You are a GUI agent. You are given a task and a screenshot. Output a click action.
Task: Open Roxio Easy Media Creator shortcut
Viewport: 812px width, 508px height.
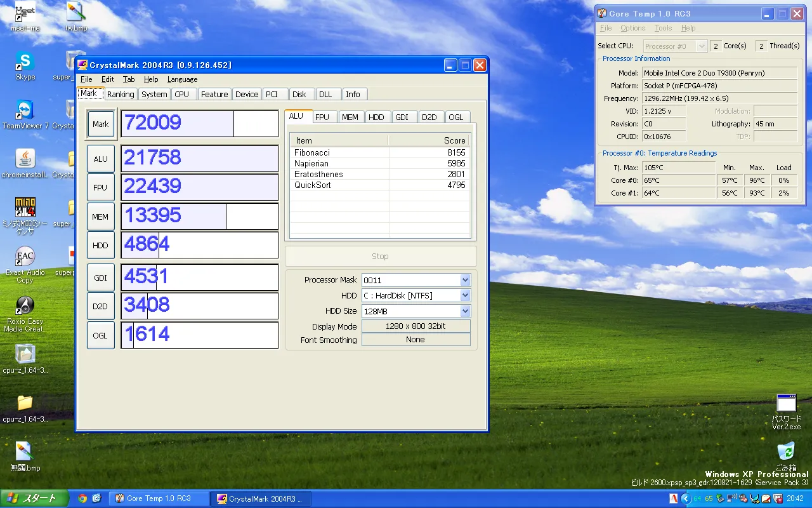coord(25,306)
